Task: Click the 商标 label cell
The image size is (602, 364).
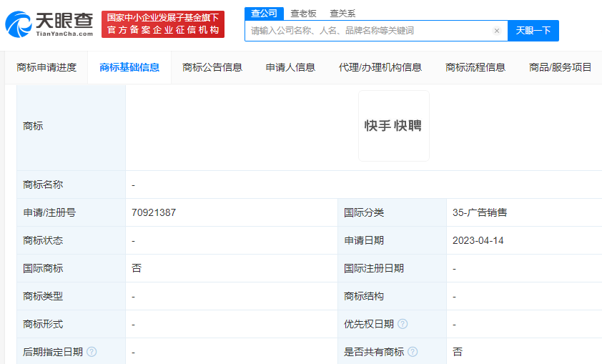Action: pos(71,127)
